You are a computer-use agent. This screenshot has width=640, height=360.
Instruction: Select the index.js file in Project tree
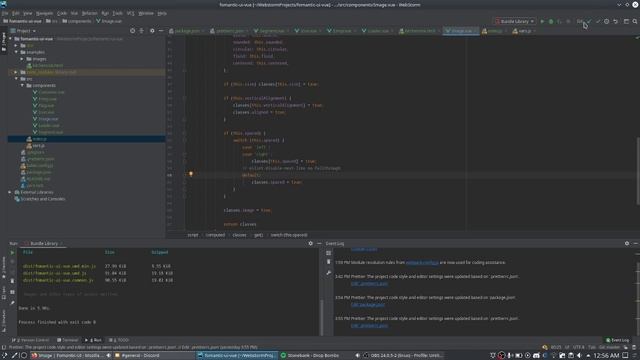(87, 139)
